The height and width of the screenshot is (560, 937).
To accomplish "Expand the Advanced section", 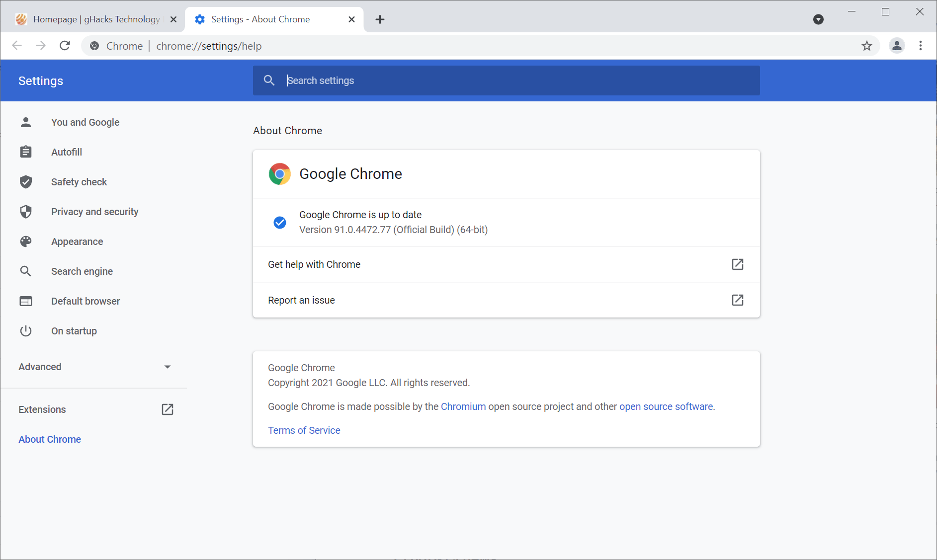I will (x=94, y=367).
